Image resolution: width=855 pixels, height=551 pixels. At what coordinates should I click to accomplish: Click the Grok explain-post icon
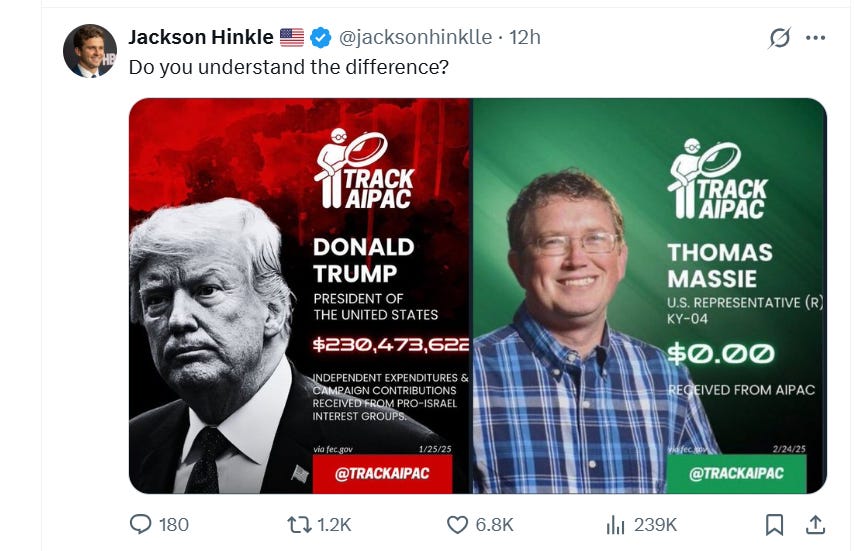[779, 38]
